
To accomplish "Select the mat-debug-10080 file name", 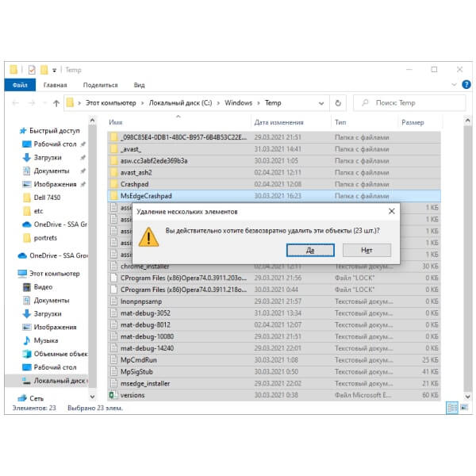I will tap(148, 336).
